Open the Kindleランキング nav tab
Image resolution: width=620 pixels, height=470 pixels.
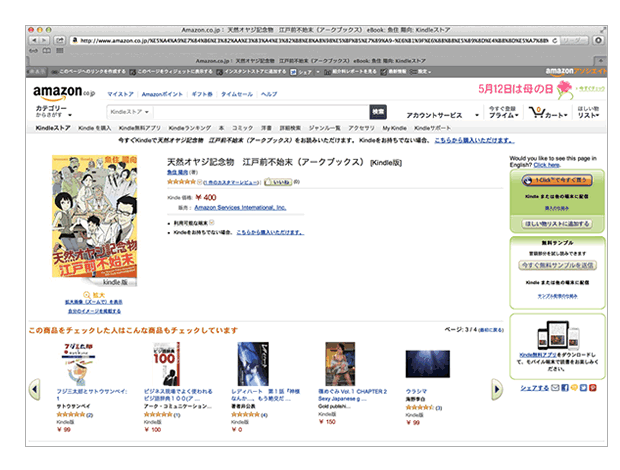190,128
